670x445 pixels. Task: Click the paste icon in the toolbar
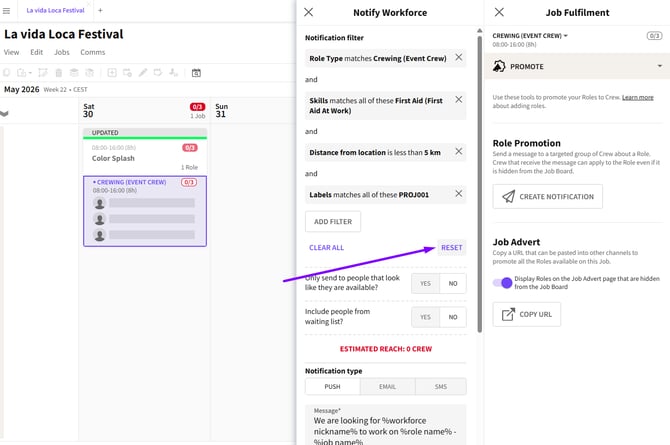pos(21,73)
